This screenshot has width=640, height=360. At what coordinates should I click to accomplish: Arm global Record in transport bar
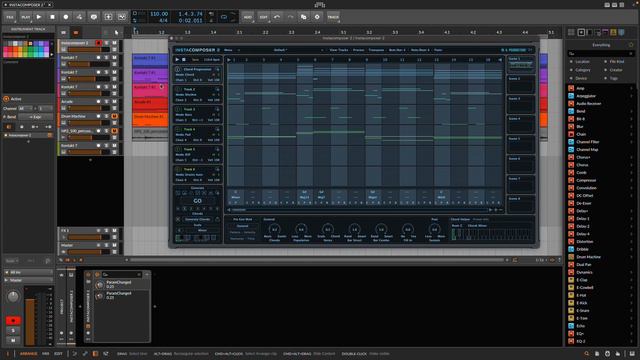(x=66, y=17)
